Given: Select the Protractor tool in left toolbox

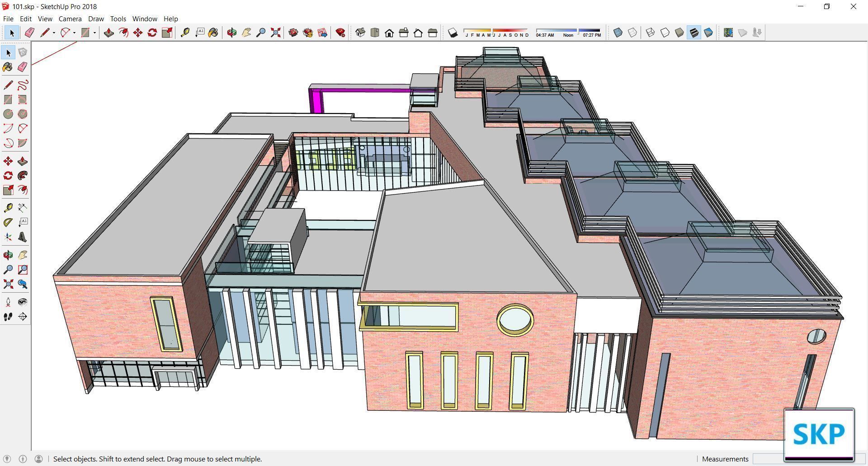Looking at the screenshot, I should [x=8, y=223].
